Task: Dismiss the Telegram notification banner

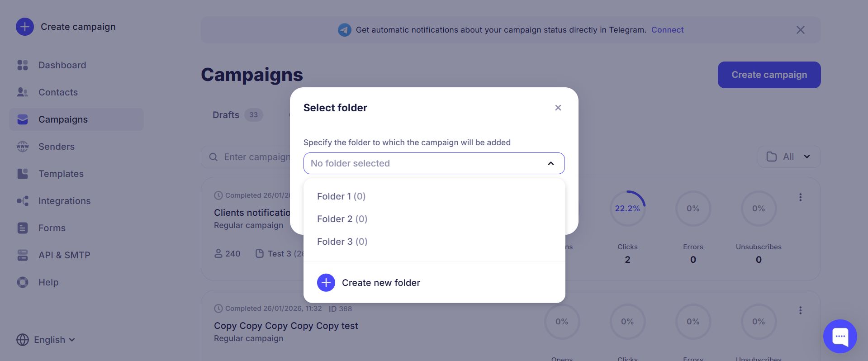Action: coord(800,30)
